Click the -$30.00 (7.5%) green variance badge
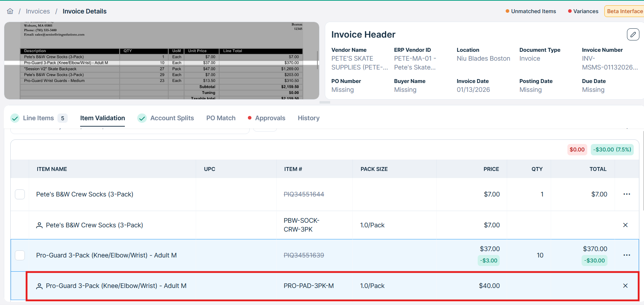Screen dimensions: 644x305 tap(612, 150)
